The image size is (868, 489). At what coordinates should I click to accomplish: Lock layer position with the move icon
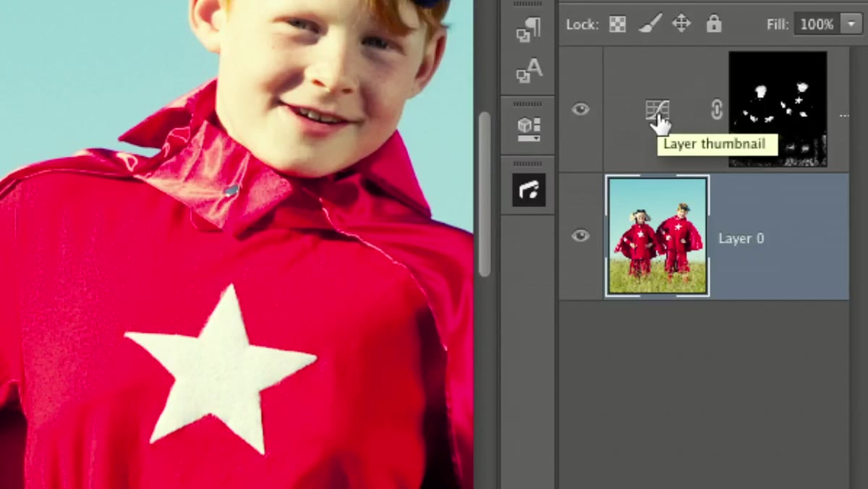point(681,24)
